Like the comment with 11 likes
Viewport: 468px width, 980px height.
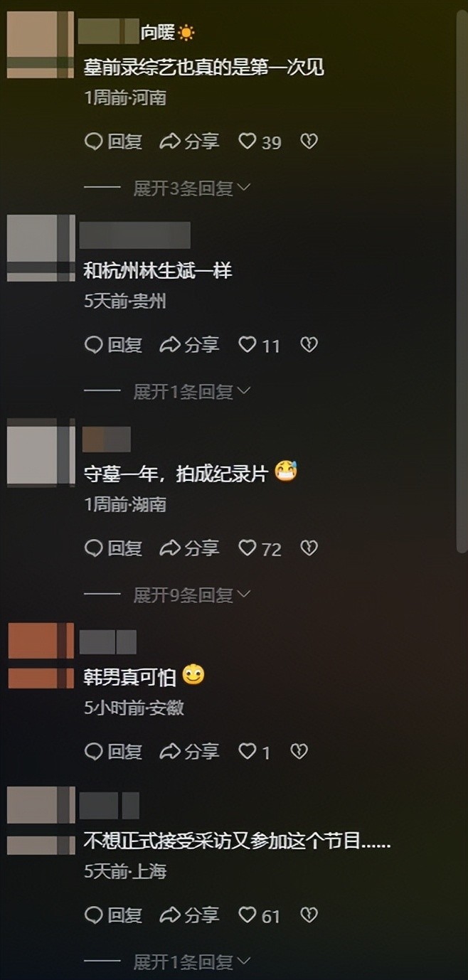point(247,345)
